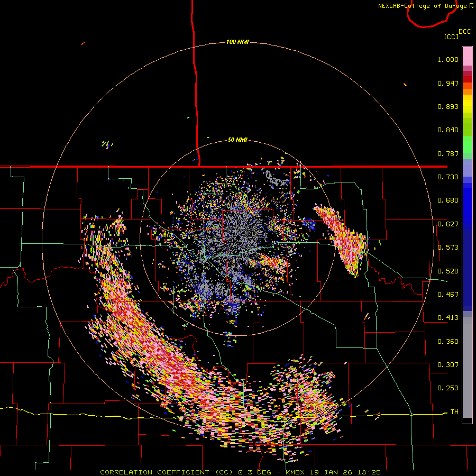Click the KMBX station identifier in the caption
The height and width of the screenshot is (476, 476).
(x=296, y=472)
